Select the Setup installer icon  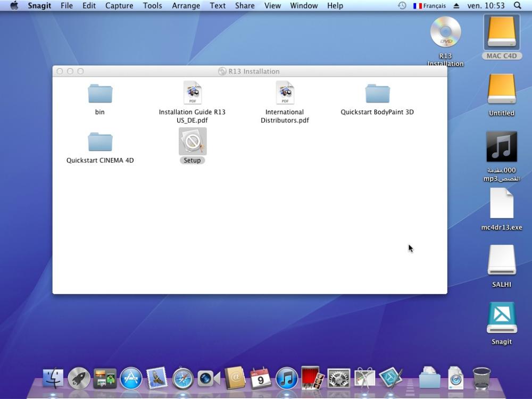[x=193, y=142]
